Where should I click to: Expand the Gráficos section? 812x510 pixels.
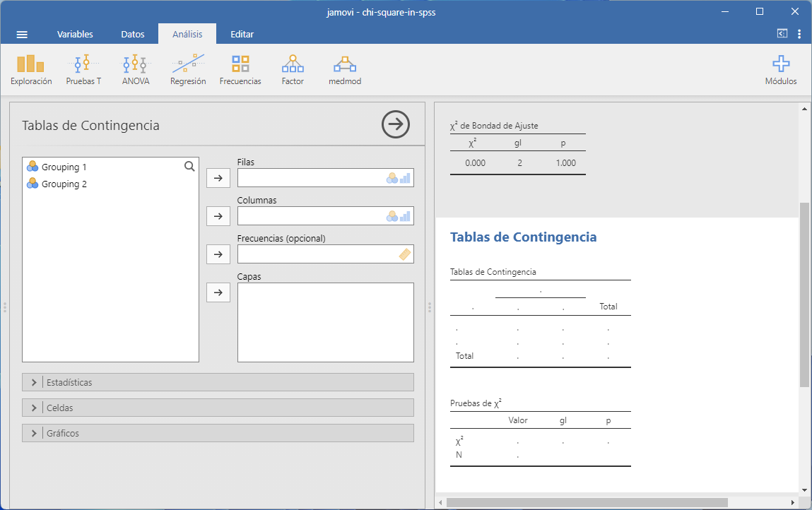pos(218,433)
